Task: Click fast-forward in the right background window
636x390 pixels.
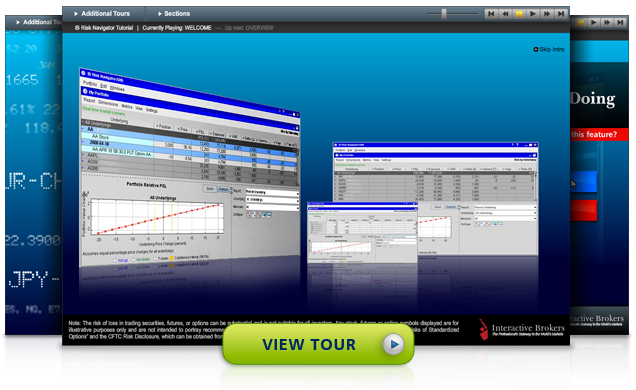Action: (607, 22)
